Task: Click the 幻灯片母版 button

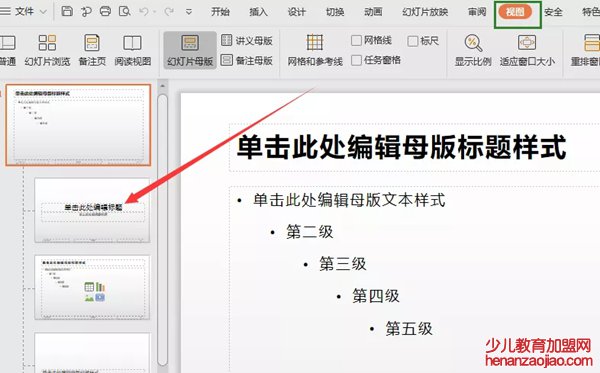Action: coord(190,50)
